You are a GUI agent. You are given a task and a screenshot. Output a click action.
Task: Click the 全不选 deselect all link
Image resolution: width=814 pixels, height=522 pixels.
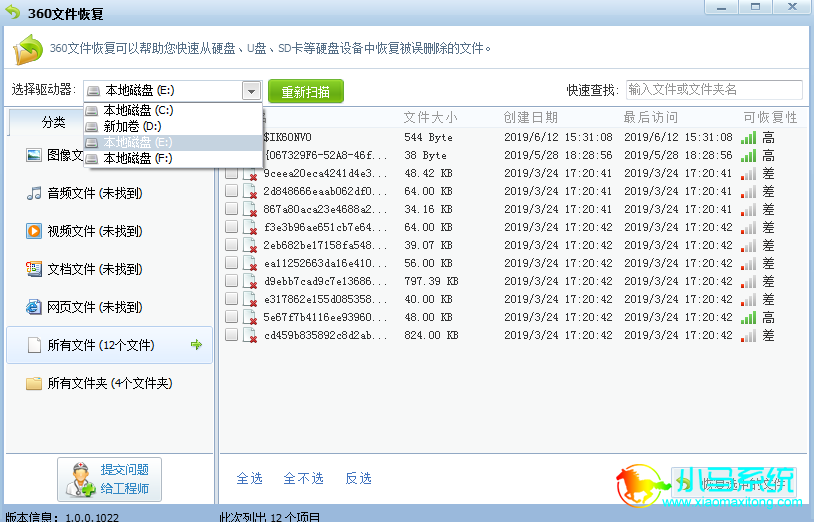[x=304, y=478]
